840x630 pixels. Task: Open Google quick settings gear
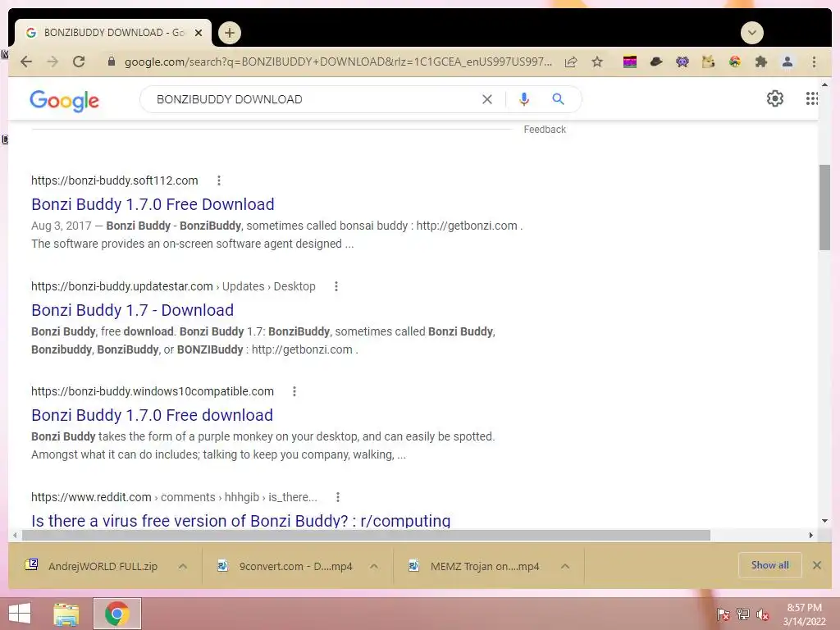coord(774,98)
